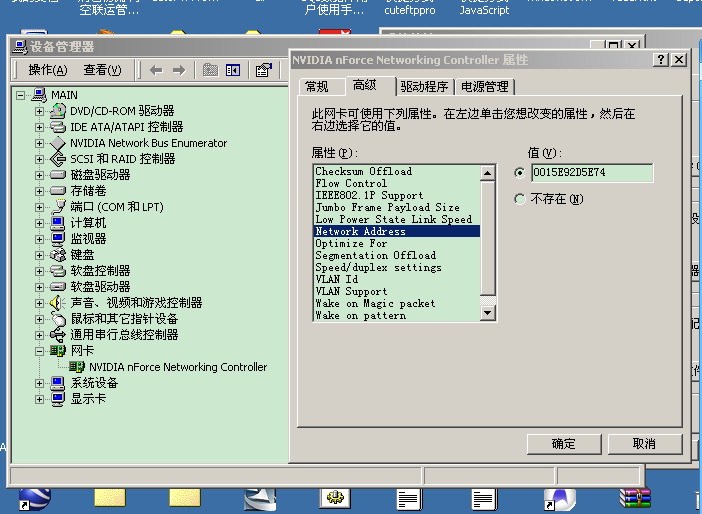Screen dimensions: 702x514
Task: Click the 端口 (COM 和 LPT) ports icon
Action: point(58,207)
